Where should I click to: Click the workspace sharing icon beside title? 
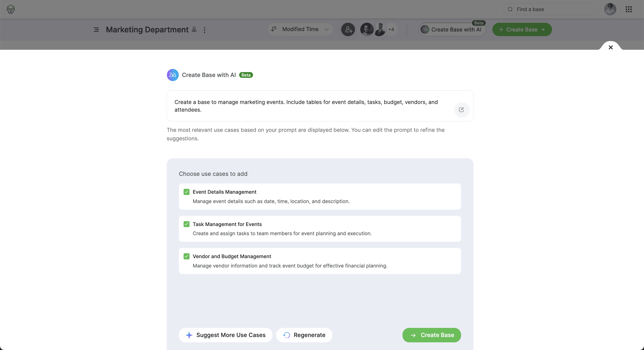click(194, 30)
